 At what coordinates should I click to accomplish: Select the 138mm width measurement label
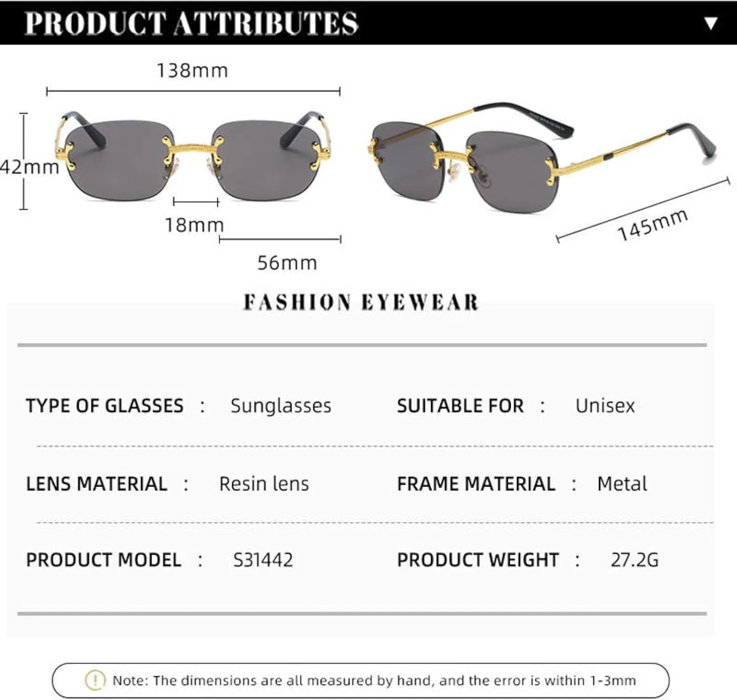(x=192, y=71)
